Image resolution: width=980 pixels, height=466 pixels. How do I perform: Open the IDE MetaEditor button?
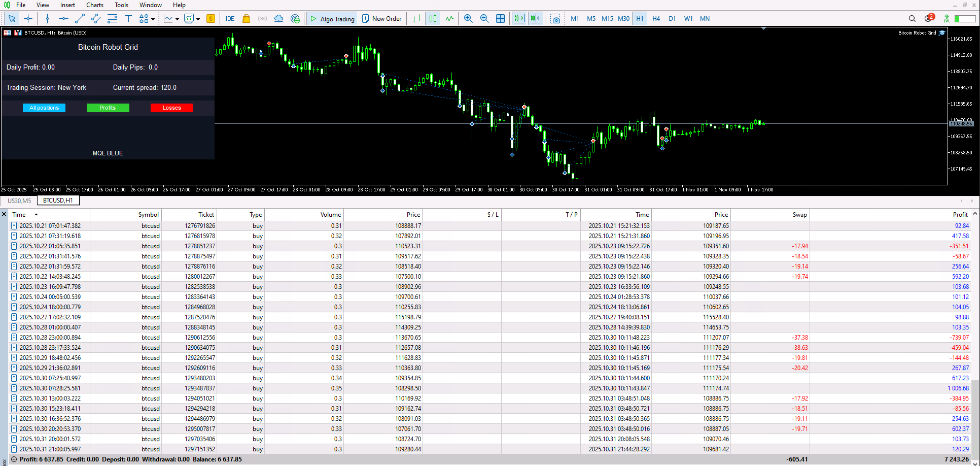230,19
